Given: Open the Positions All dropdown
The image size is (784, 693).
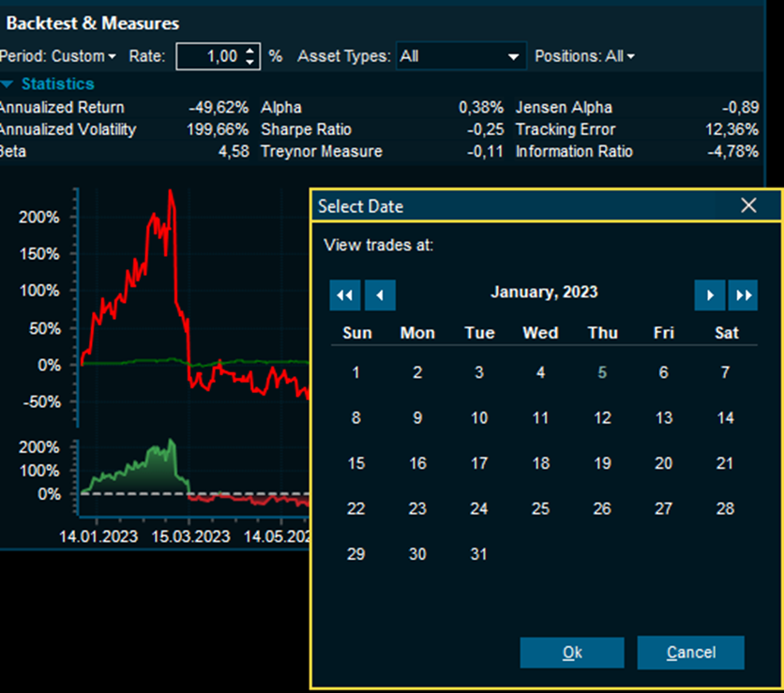Looking at the screenshot, I should tap(584, 56).
